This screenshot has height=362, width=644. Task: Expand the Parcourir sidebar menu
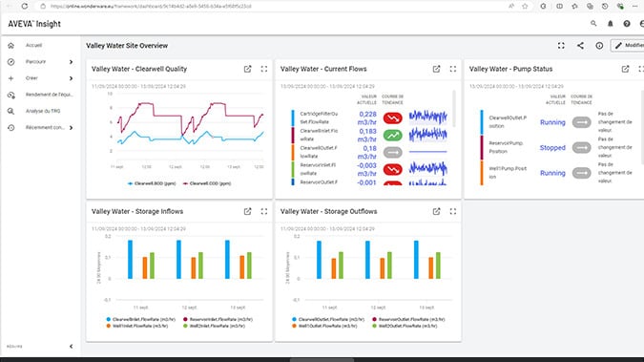(71, 62)
